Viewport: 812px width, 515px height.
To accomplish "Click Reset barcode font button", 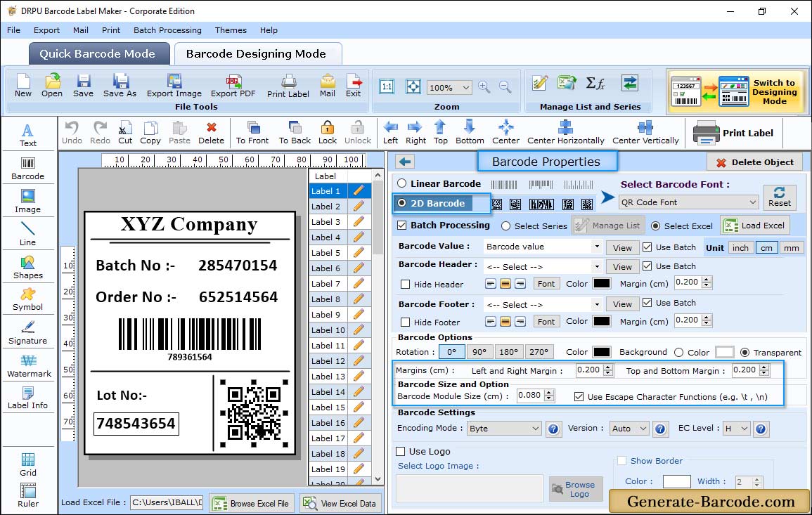I will (780, 197).
